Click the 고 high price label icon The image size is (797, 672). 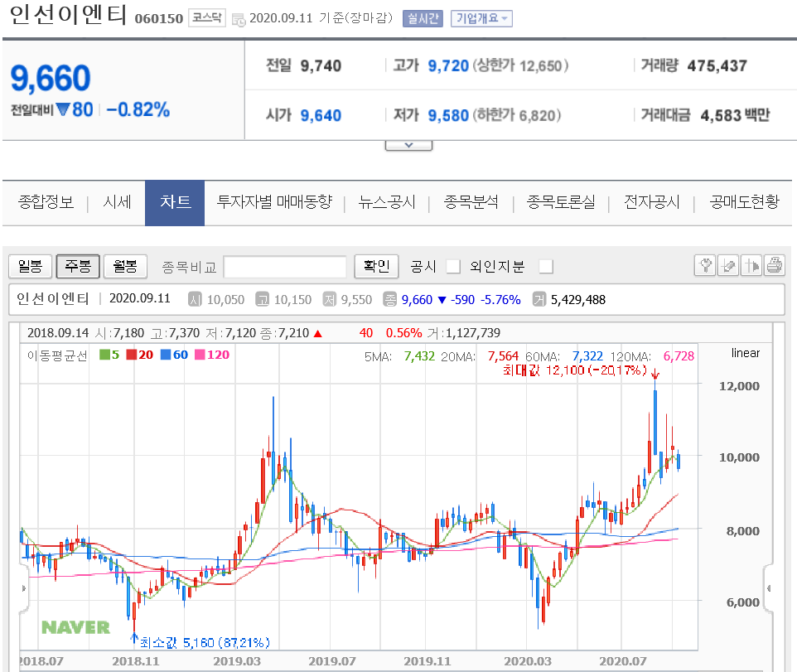263,299
